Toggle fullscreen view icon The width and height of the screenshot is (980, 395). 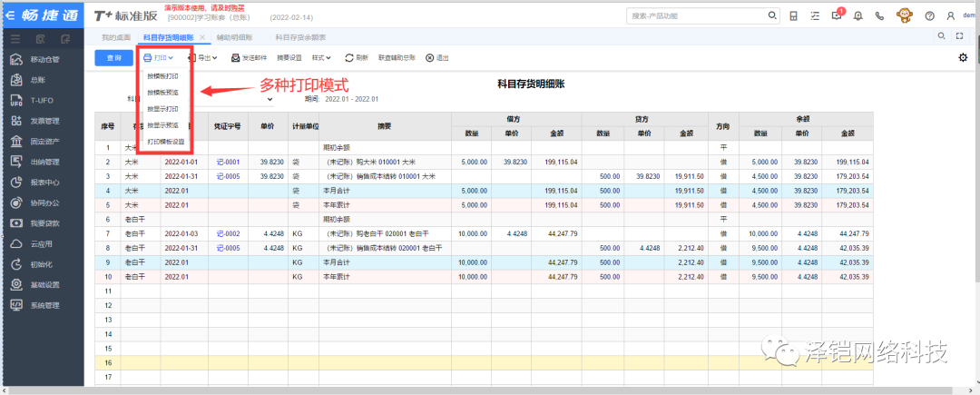pos(960,36)
